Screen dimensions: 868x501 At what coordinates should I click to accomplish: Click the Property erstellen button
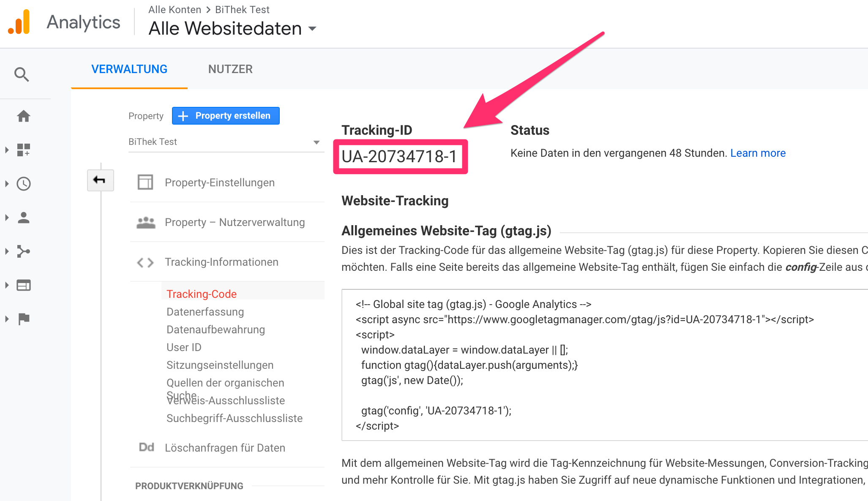tap(226, 116)
